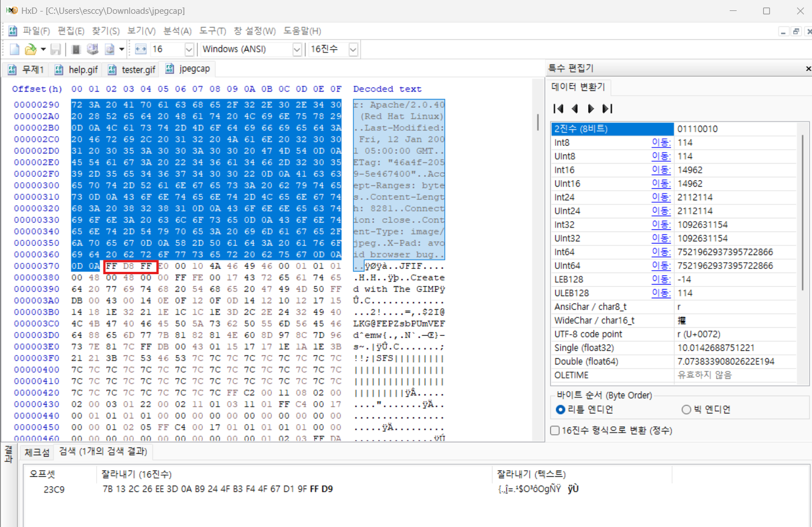Click the 이동 link for UInt16
The height and width of the screenshot is (527, 812).
tap(661, 184)
